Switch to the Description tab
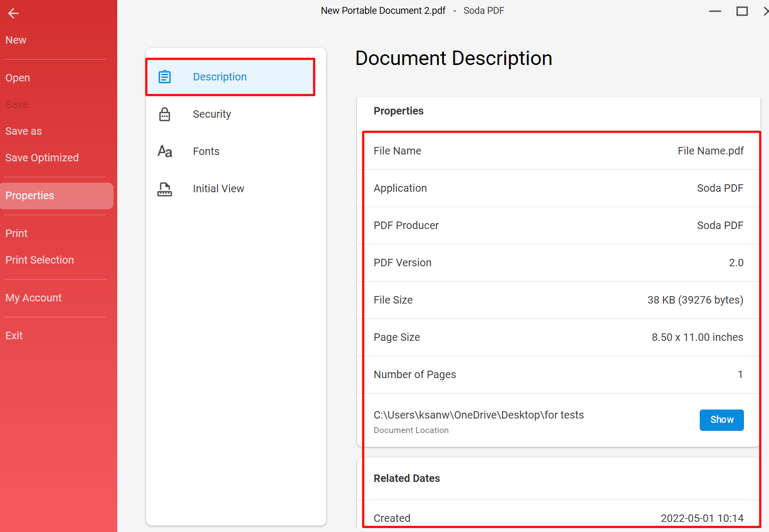 pyautogui.click(x=230, y=77)
